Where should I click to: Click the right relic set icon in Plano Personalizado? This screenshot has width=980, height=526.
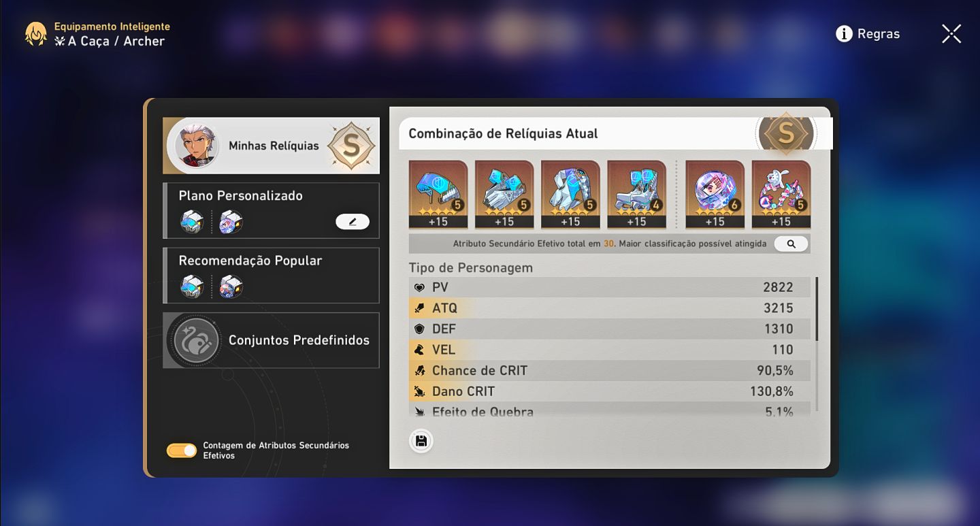click(x=231, y=222)
